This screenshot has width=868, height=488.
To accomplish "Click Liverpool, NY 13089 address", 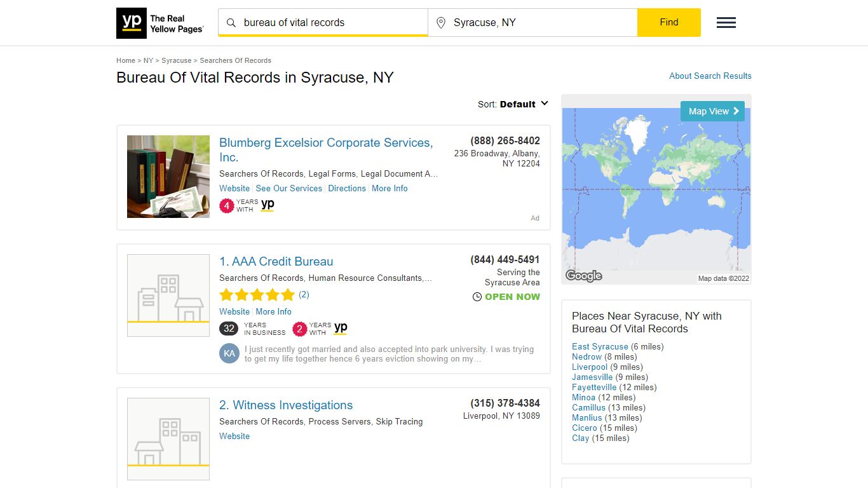I will point(501,416).
